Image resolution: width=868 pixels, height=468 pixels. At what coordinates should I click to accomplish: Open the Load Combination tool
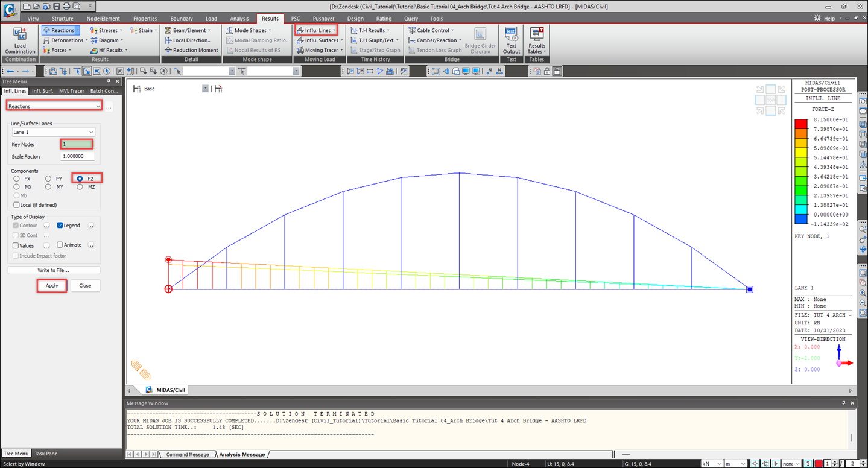coord(20,40)
